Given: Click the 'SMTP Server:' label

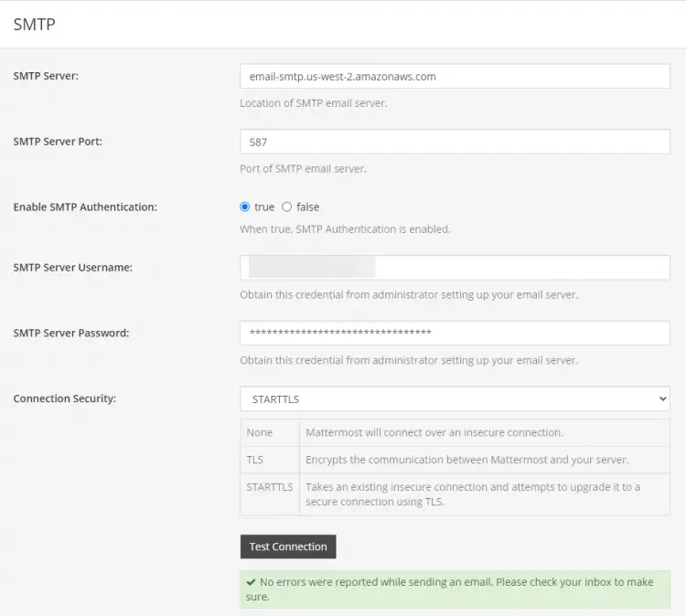Looking at the screenshot, I should (46, 76).
